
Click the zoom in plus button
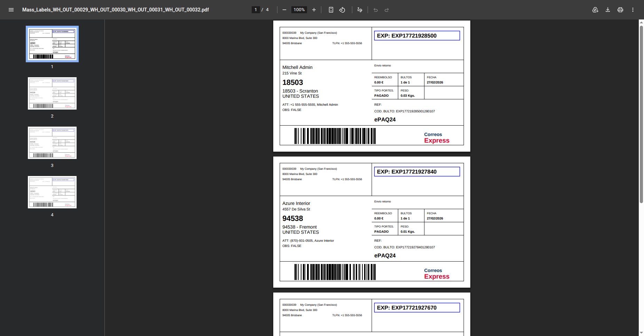[x=314, y=10]
